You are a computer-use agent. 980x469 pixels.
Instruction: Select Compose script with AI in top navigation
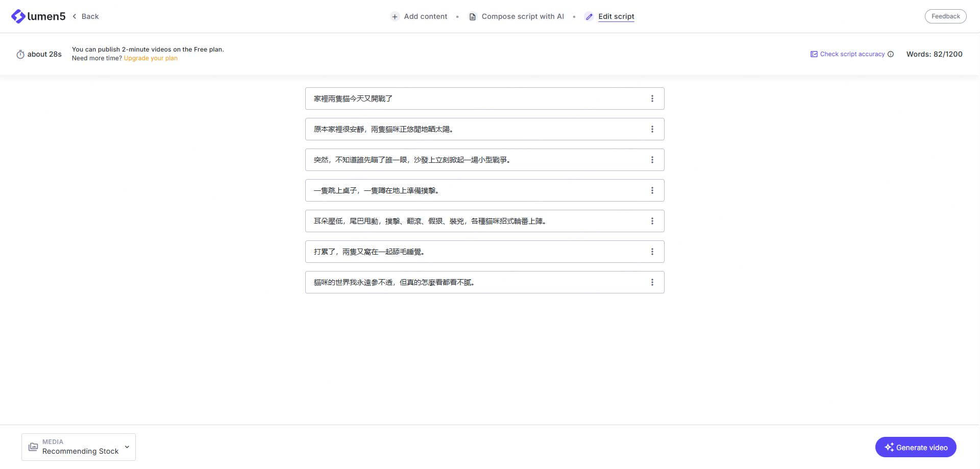coord(522,16)
